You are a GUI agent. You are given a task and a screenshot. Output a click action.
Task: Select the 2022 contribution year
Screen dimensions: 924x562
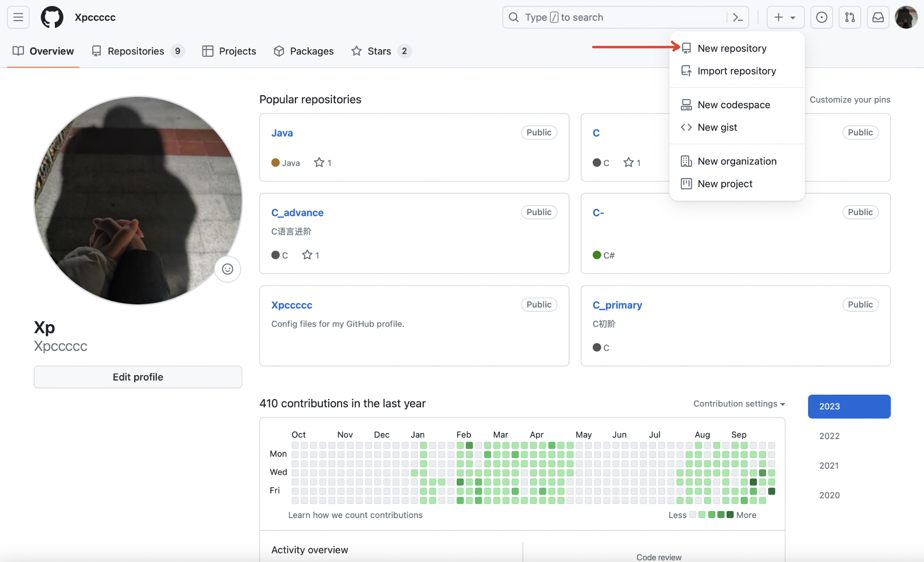click(829, 436)
